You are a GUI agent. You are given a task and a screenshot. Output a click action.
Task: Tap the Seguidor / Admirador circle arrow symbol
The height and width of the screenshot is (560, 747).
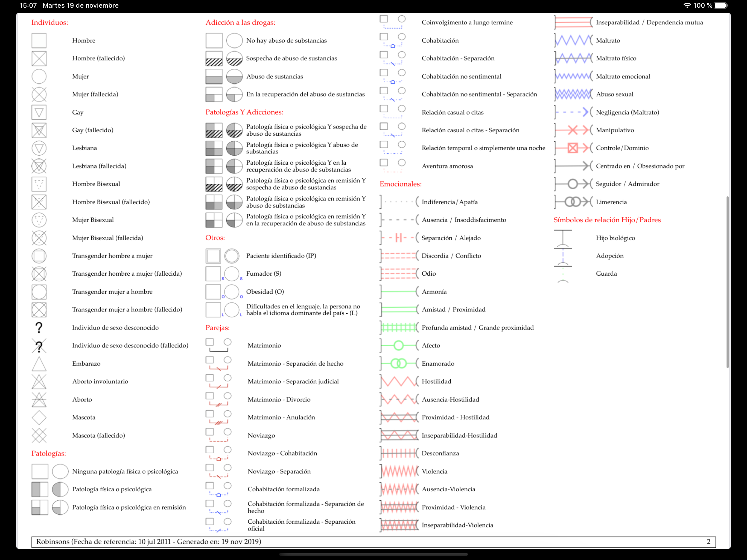573,184
